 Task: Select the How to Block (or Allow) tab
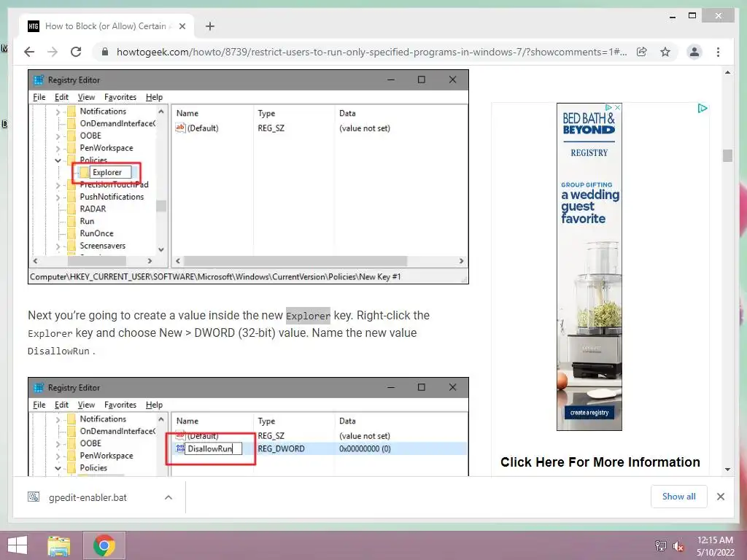(106, 26)
